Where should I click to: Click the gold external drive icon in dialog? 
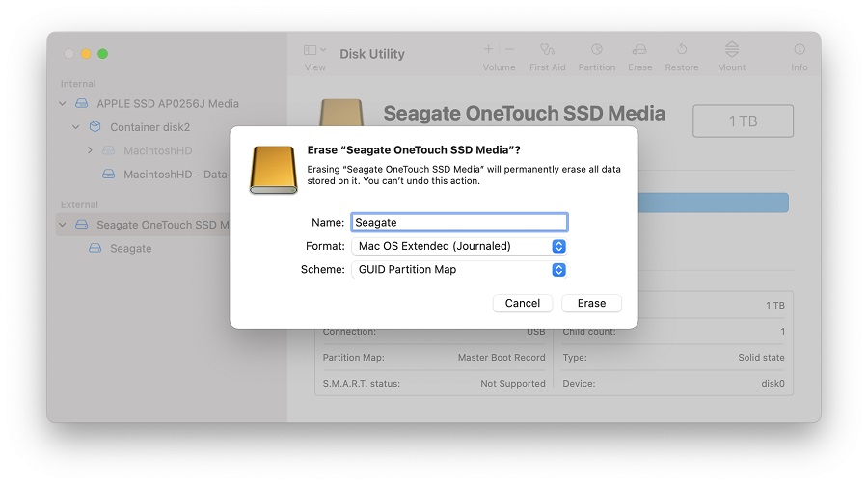click(274, 170)
